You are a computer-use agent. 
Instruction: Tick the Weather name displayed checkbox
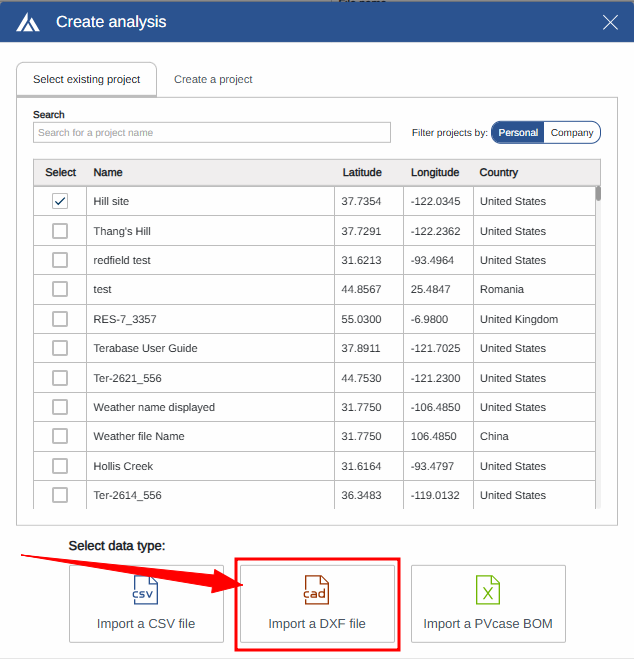[60, 407]
